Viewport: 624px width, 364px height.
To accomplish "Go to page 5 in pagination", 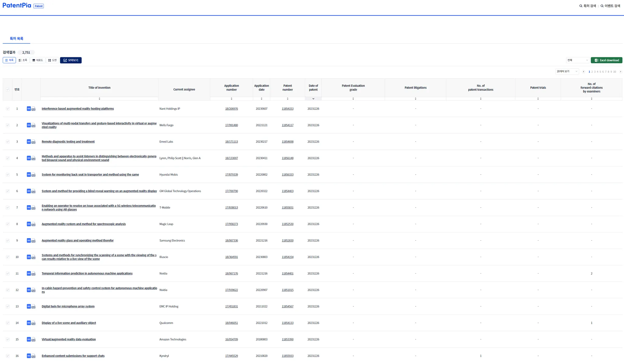I will tap(600, 72).
